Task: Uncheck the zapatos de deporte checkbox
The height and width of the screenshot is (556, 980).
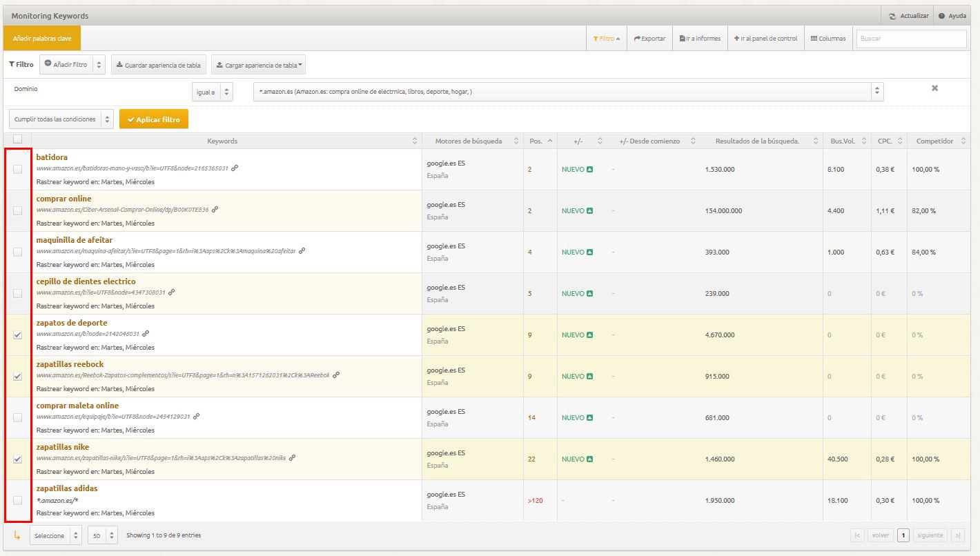Action: pyautogui.click(x=18, y=335)
